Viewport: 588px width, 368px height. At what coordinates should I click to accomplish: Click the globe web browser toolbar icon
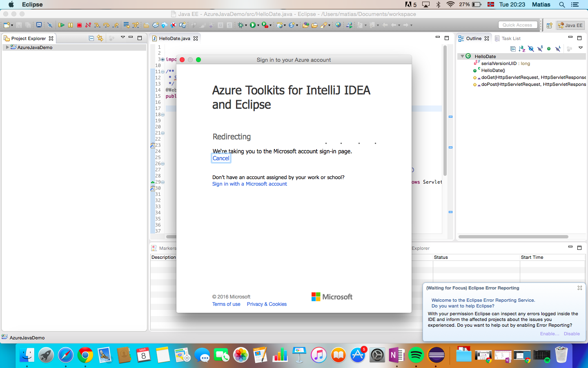click(x=338, y=25)
